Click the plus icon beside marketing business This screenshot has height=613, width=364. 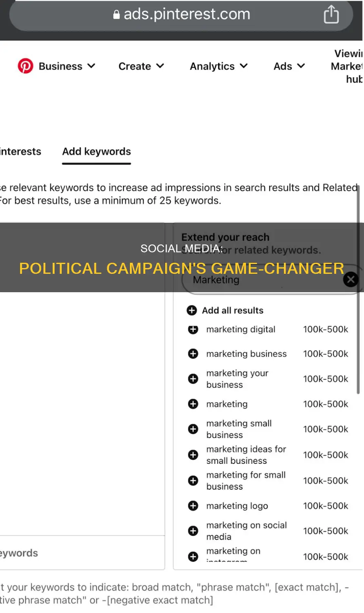click(x=192, y=354)
